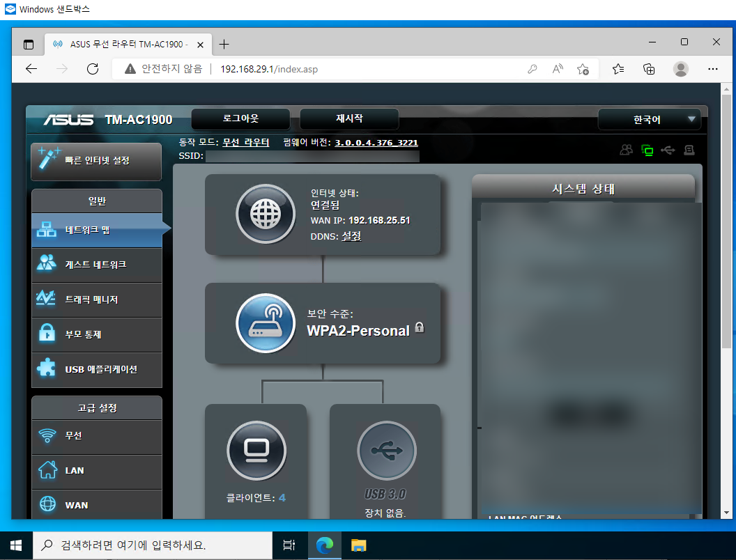Click the guest network status icon in header
The width and height of the screenshot is (736, 560).
[626, 150]
